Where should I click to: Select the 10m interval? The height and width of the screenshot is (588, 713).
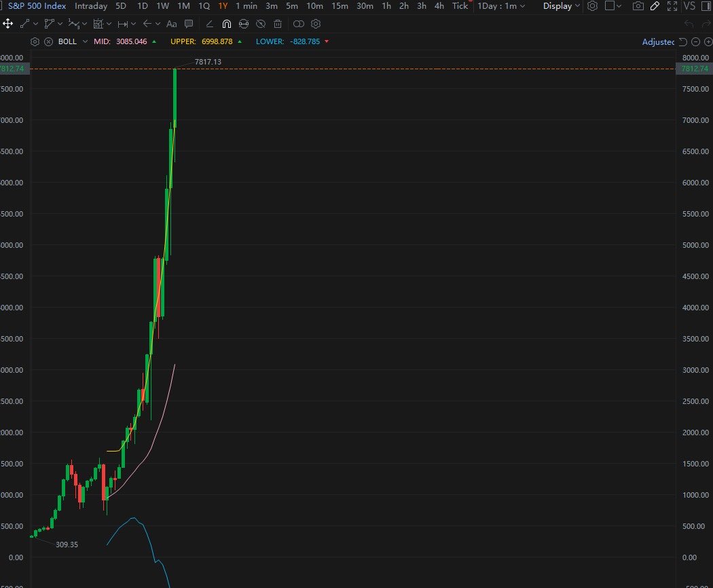tap(314, 6)
